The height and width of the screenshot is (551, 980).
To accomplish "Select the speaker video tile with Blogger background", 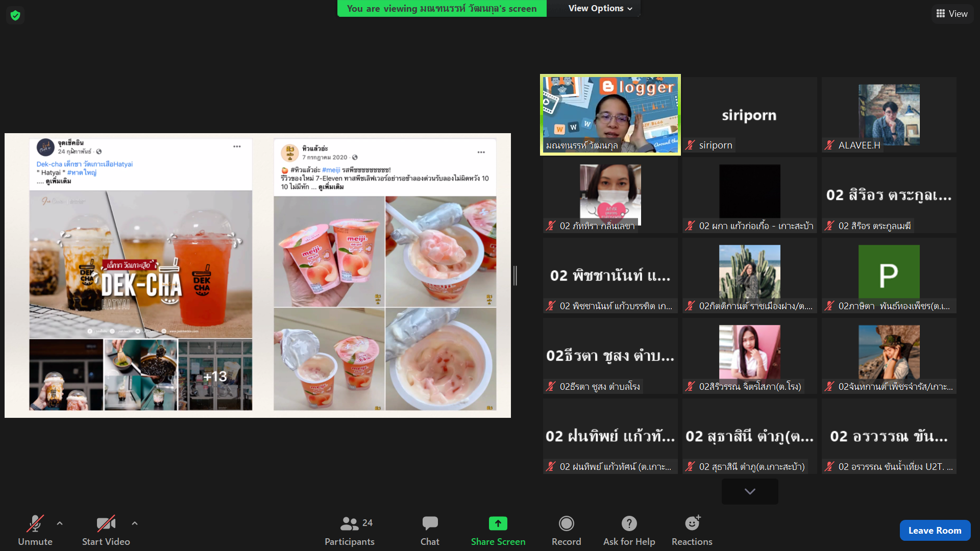I will [x=610, y=115].
